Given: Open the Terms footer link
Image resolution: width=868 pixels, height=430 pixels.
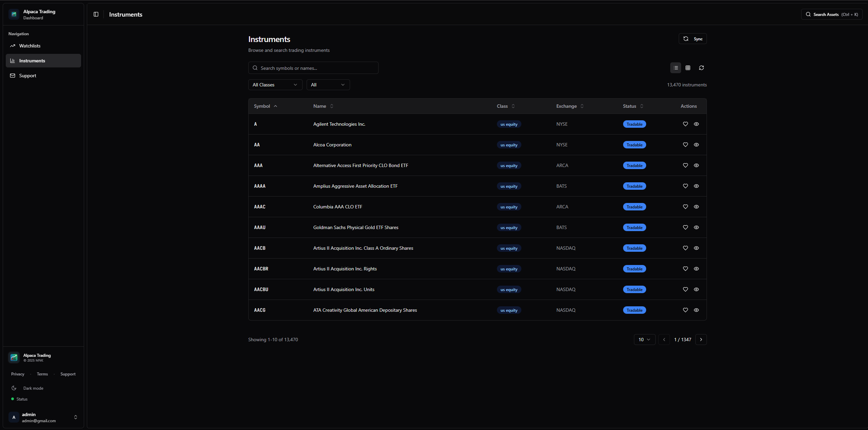Looking at the screenshot, I should (x=42, y=374).
